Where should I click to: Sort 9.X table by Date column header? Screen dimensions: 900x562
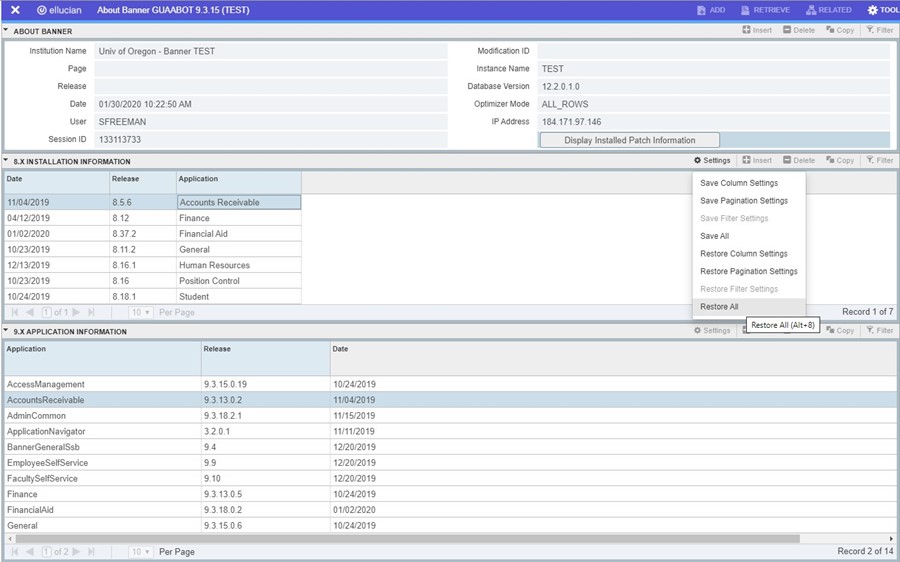[x=614, y=358]
